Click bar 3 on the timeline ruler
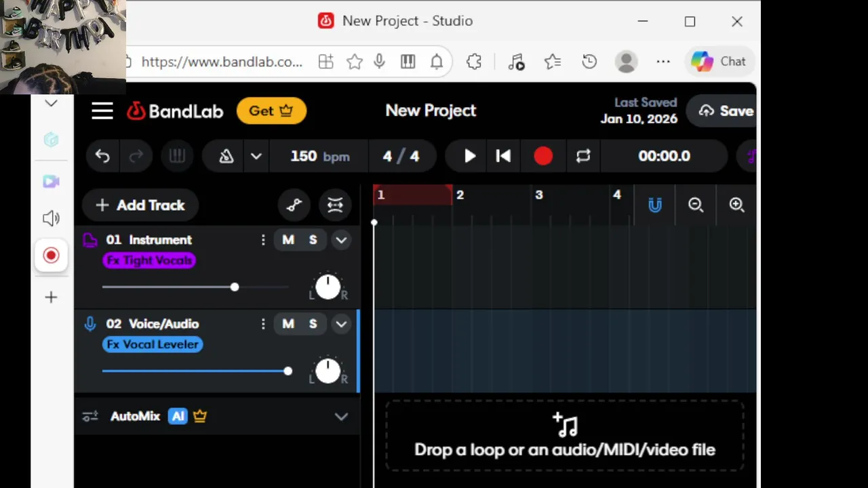 (539, 195)
